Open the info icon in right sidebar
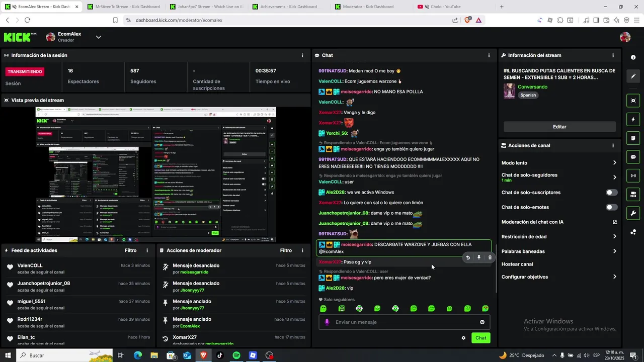The width and height of the screenshot is (644, 362). [633, 57]
